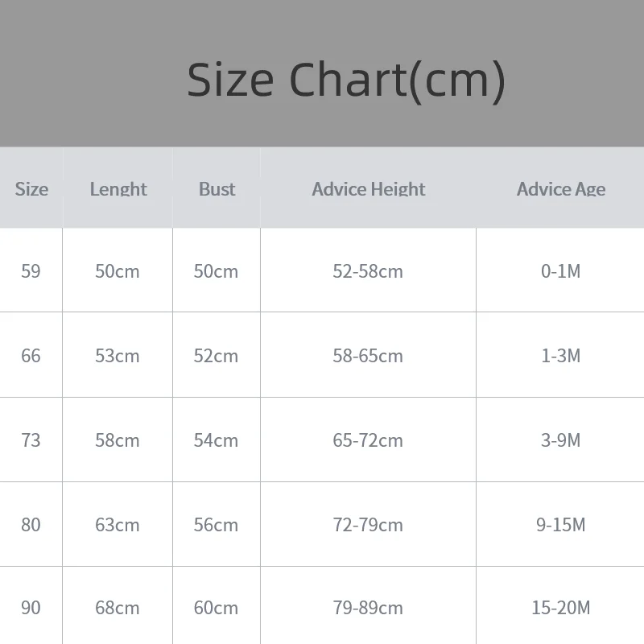Select size 73 cell
The height and width of the screenshot is (644, 644).
[31, 440]
